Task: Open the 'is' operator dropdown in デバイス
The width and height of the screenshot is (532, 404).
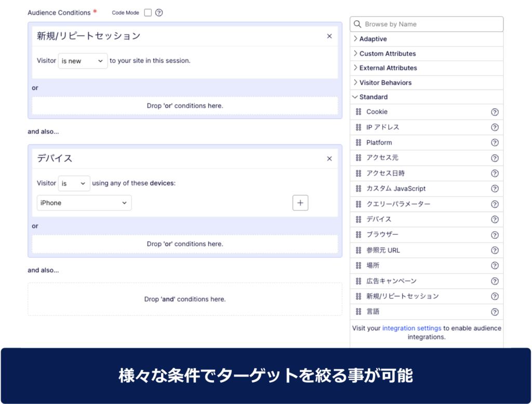Action: (74, 183)
